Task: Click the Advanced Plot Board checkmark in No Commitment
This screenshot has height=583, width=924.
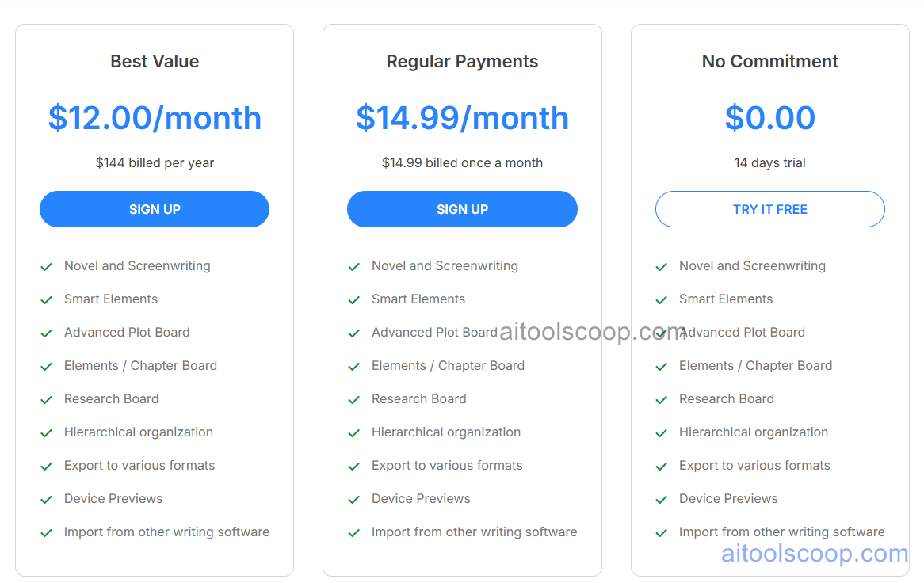Action: [x=661, y=333]
